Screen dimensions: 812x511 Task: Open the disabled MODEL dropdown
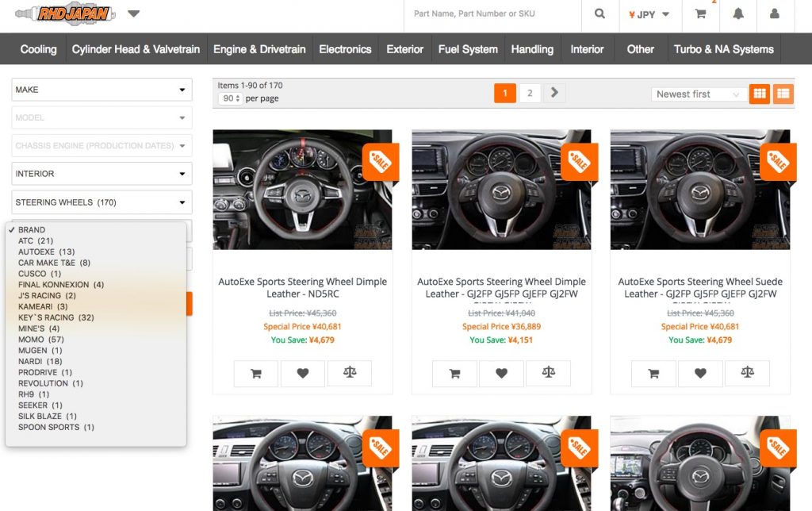pos(101,117)
